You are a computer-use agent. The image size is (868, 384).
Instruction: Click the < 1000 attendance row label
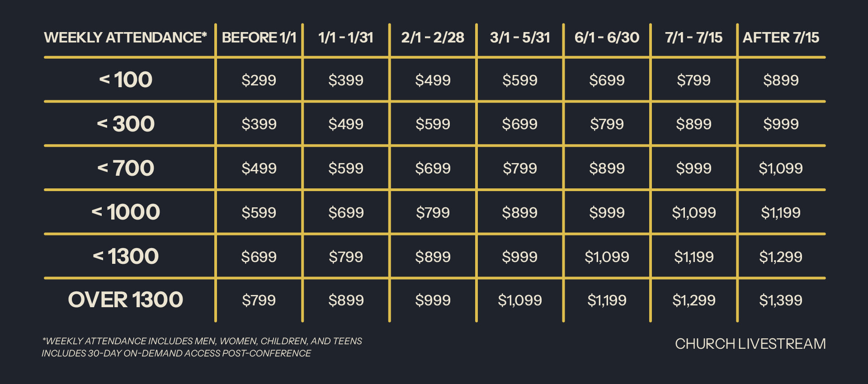[x=126, y=212]
